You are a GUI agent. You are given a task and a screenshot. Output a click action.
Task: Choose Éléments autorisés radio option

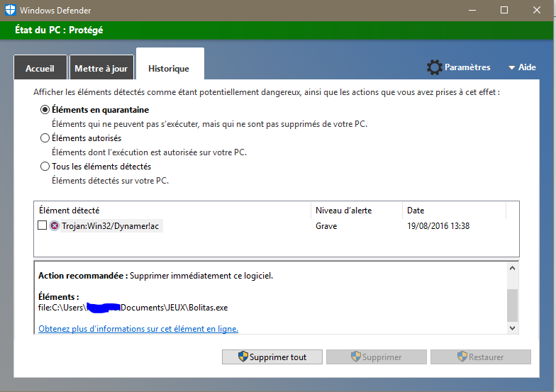pyautogui.click(x=45, y=138)
